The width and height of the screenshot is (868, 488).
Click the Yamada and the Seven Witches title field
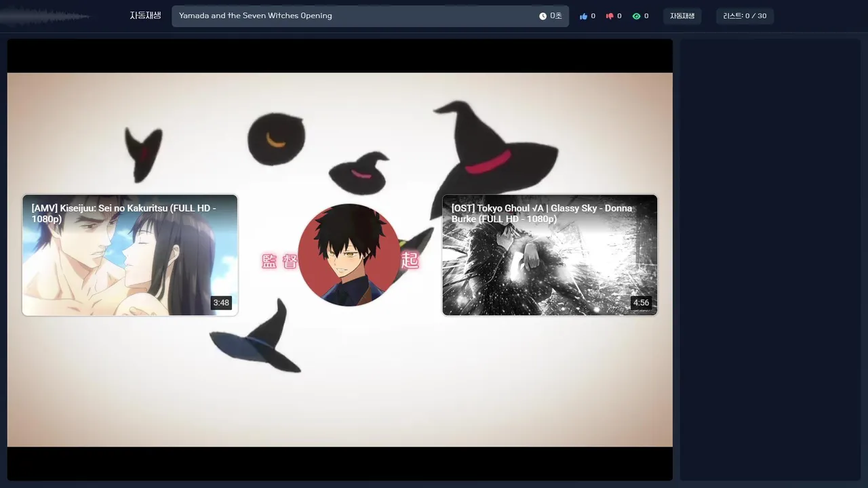(370, 16)
